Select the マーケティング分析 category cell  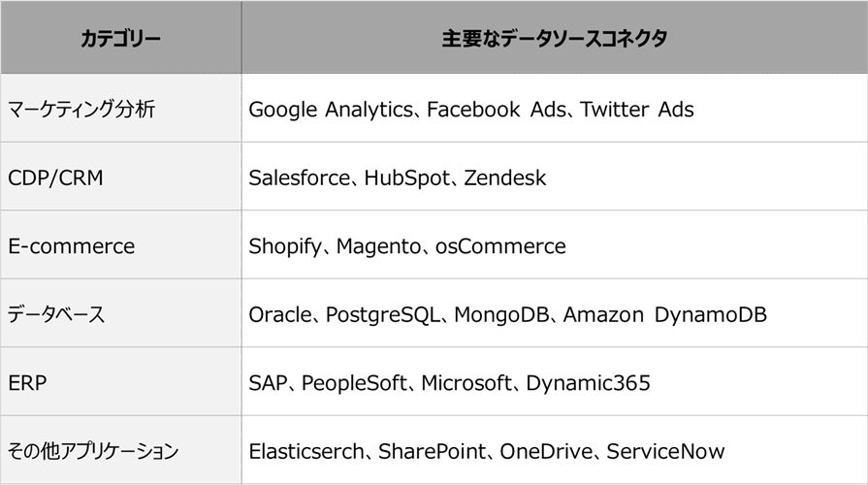81,110
